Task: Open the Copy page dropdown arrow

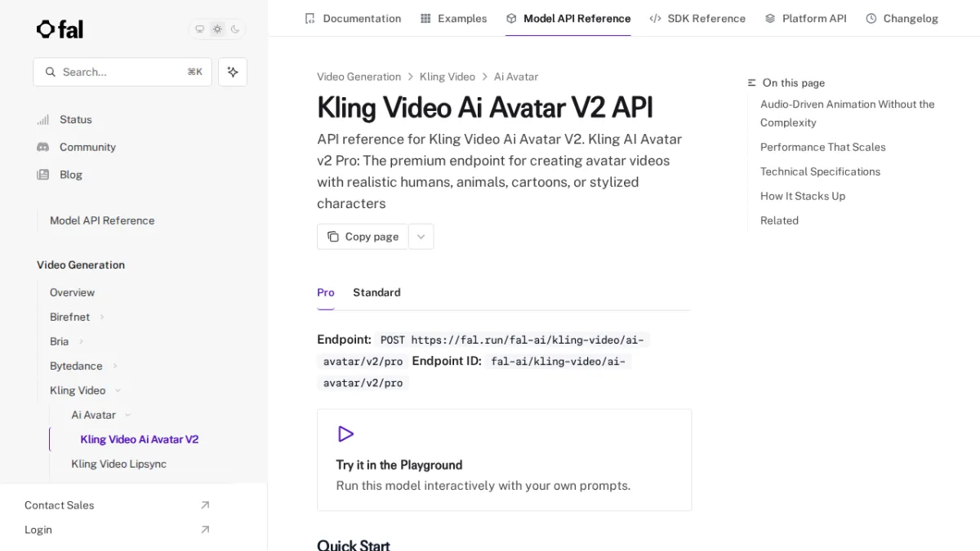Action: (x=421, y=237)
